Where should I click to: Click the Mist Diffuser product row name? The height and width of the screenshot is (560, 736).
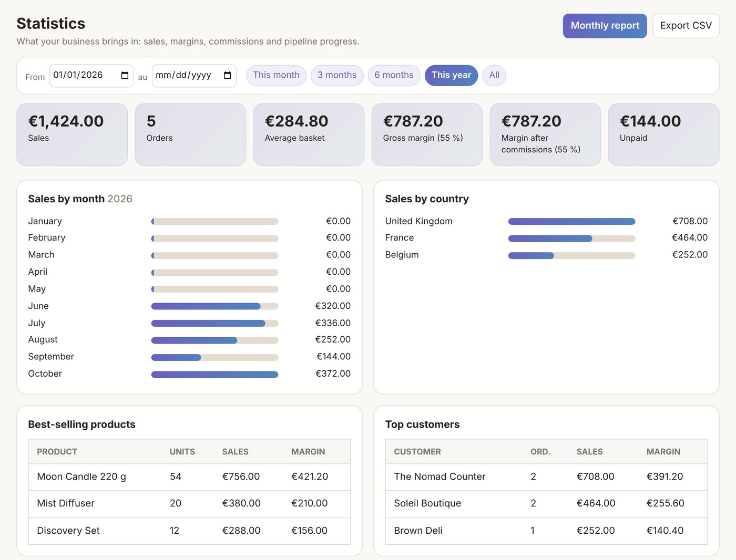coord(66,504)
